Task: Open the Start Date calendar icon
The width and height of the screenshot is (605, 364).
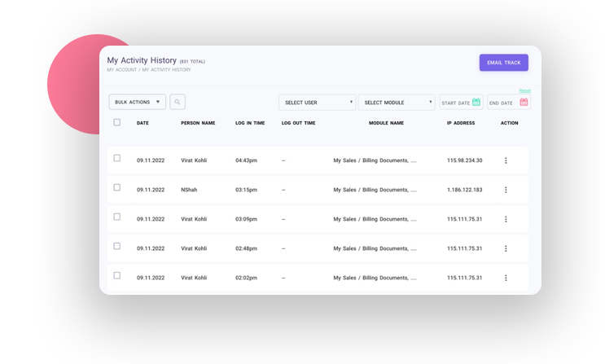Action: coord(476,103)
